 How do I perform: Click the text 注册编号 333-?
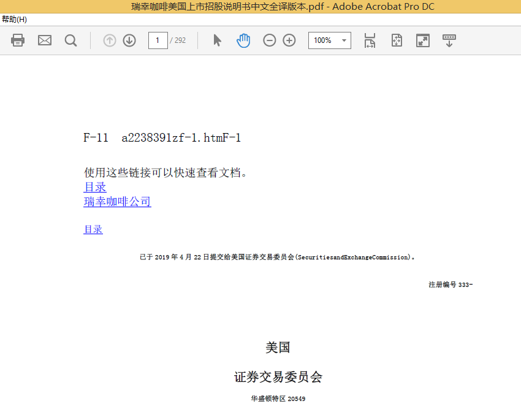coord(451,284)
